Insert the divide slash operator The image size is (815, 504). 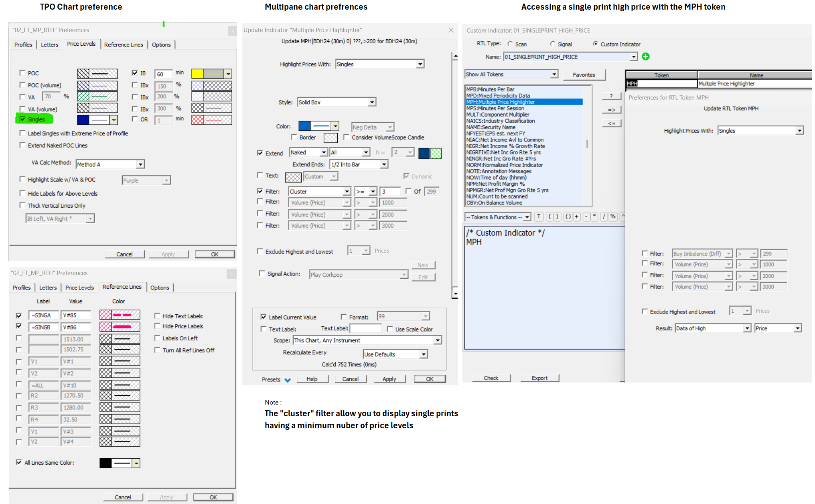[x=604, y=217]
